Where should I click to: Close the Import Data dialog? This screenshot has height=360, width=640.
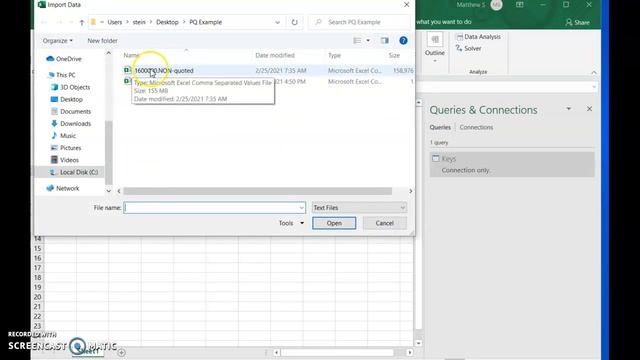[x=407, y=4]
